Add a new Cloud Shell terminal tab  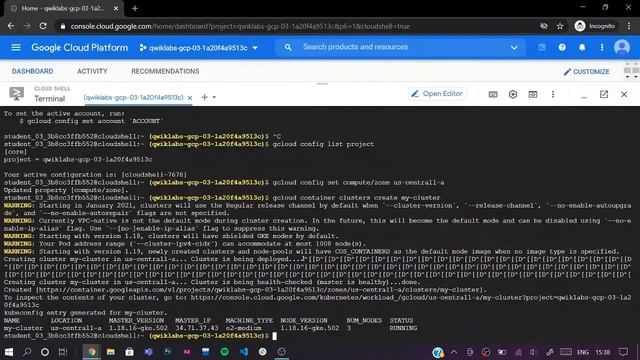(204, 97)
